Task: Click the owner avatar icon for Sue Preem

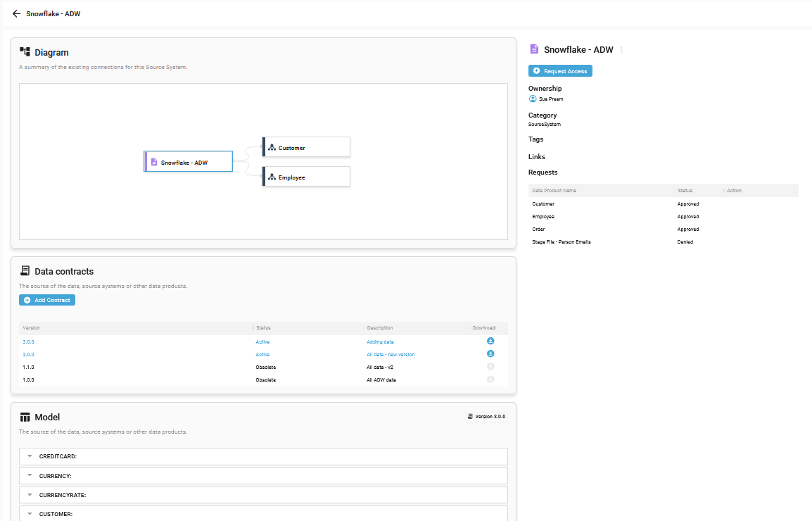Action: (x=533, y=99)
